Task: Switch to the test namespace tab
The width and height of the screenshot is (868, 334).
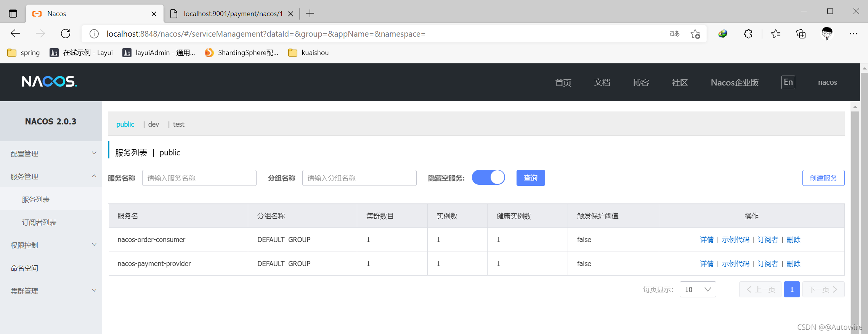Action: click(x=179, y=124)
